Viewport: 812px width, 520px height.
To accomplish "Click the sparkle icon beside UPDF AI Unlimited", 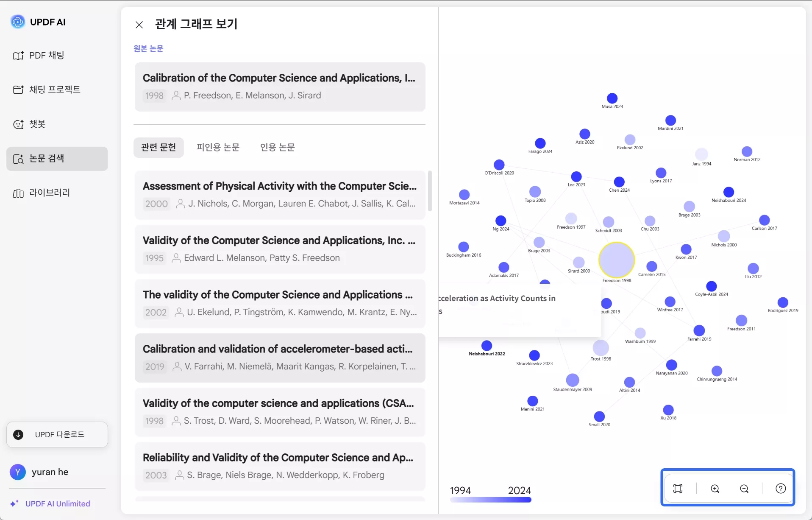I will click(14, 503).
